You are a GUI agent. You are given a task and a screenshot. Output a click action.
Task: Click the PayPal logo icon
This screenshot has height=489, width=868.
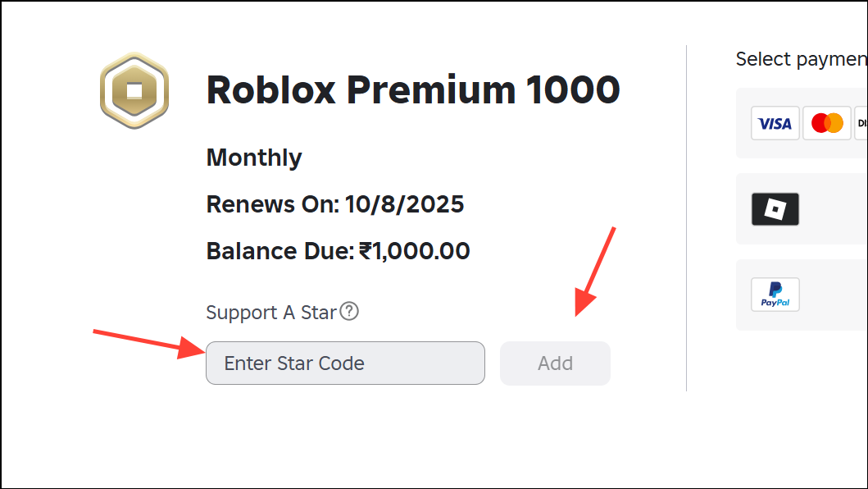pyautogui.click(x=775, y=295)
